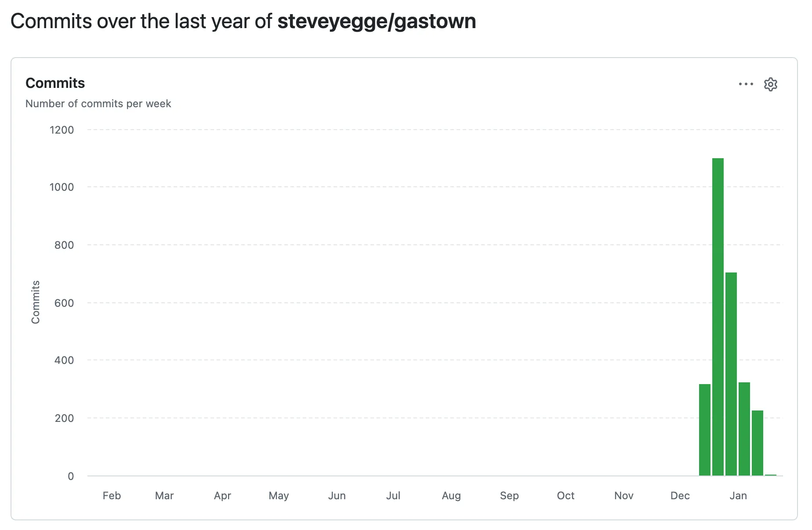Click the 1200 gridline label

pos(62,130)
